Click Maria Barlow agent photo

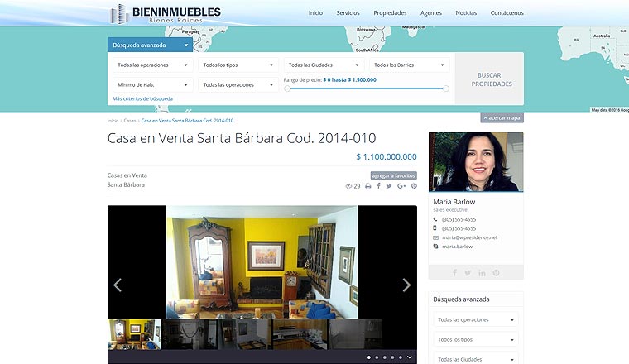click(476, 161)
